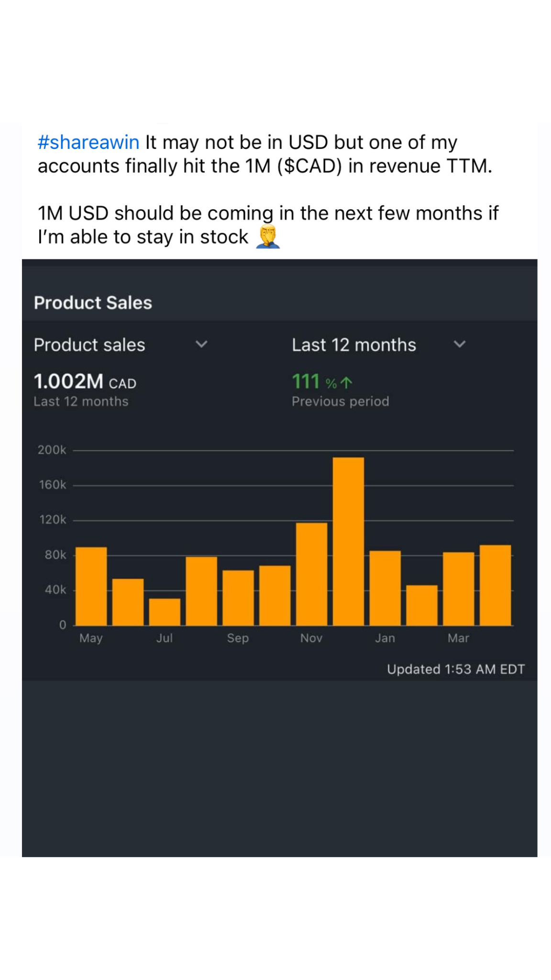The width and height of the screenshot is (551, 980).
Task: Open the #shareawin hashtag link
Action: point(88,142)
